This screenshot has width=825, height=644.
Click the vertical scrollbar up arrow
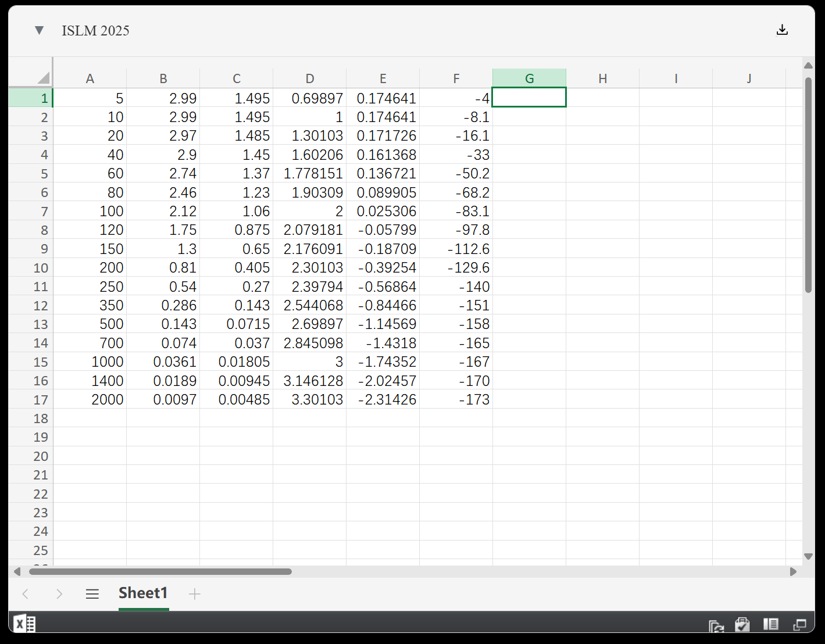(x=808, y=65)
